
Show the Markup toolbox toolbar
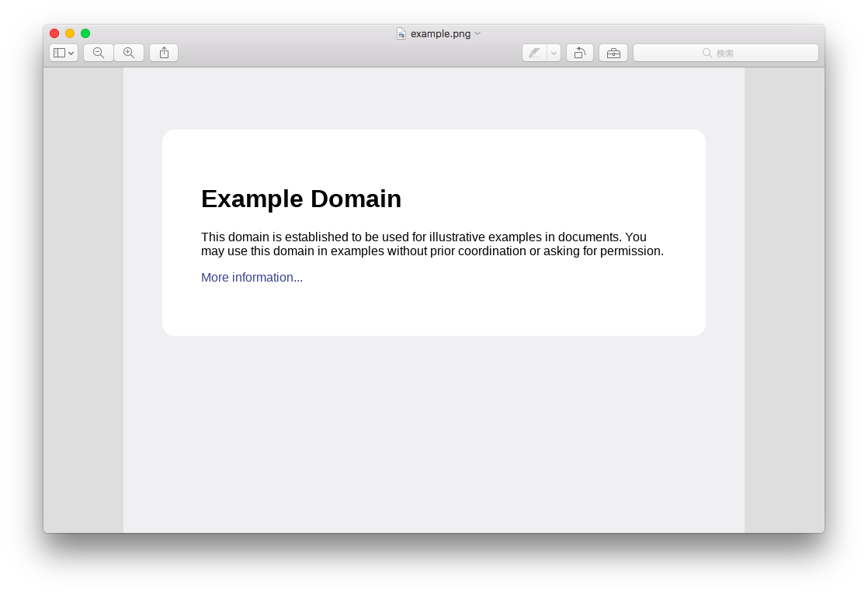pos(613,53)
